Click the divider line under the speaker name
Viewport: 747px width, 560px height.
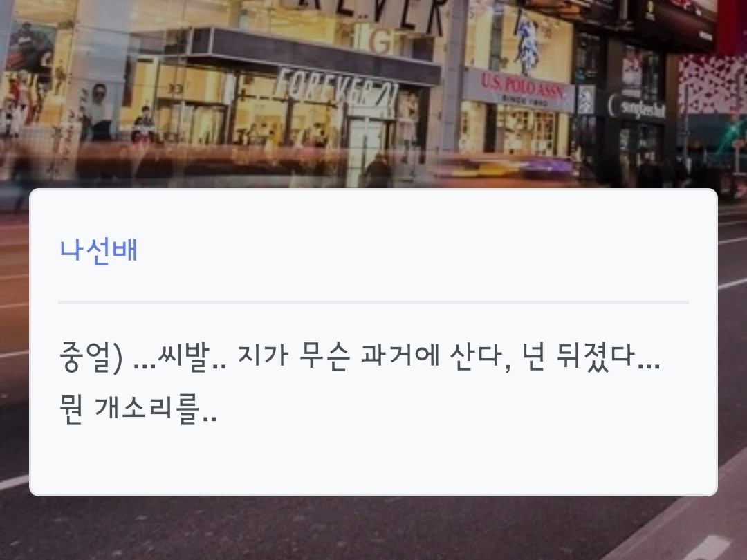click(x=373, y=302)
